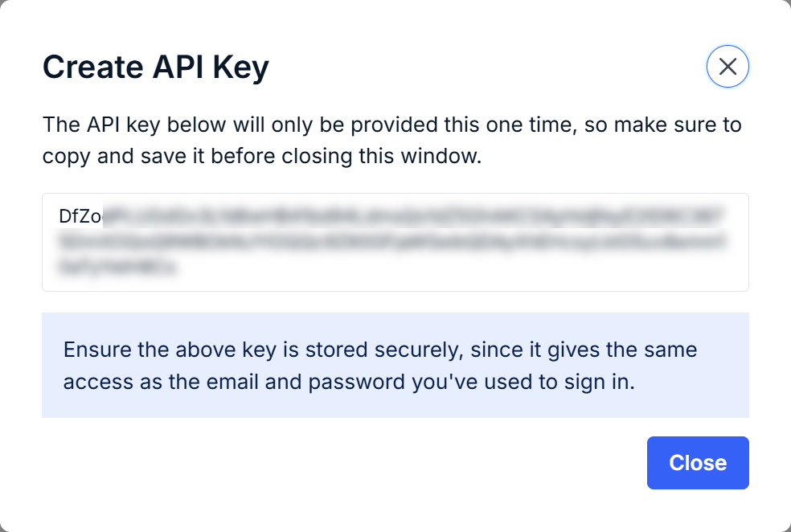
Task: Click the blue Close button
Action: [698, 462]
